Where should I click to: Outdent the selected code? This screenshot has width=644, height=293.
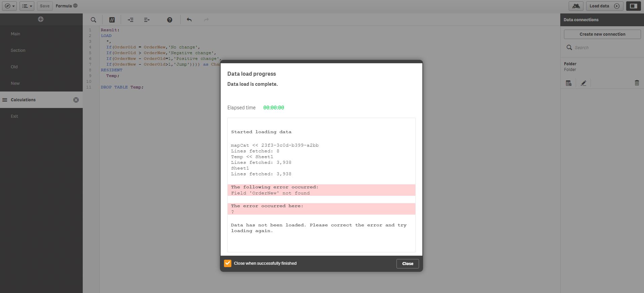(147, 20)
